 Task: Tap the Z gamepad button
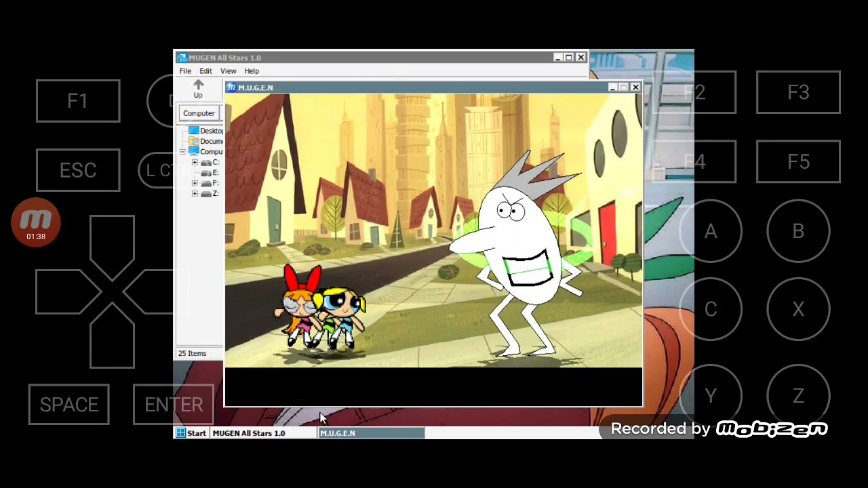point(798,396)
